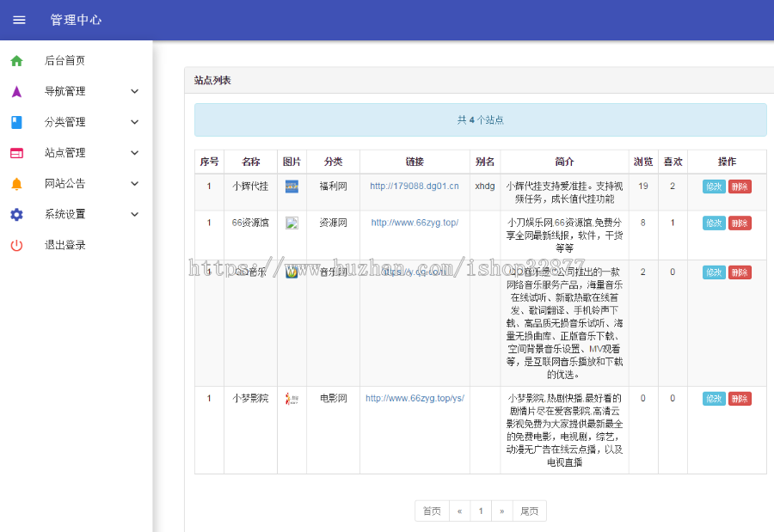Screen dimensions: 774x532
Task: Click the red power logout icon
Action: [x=17, y=245]
